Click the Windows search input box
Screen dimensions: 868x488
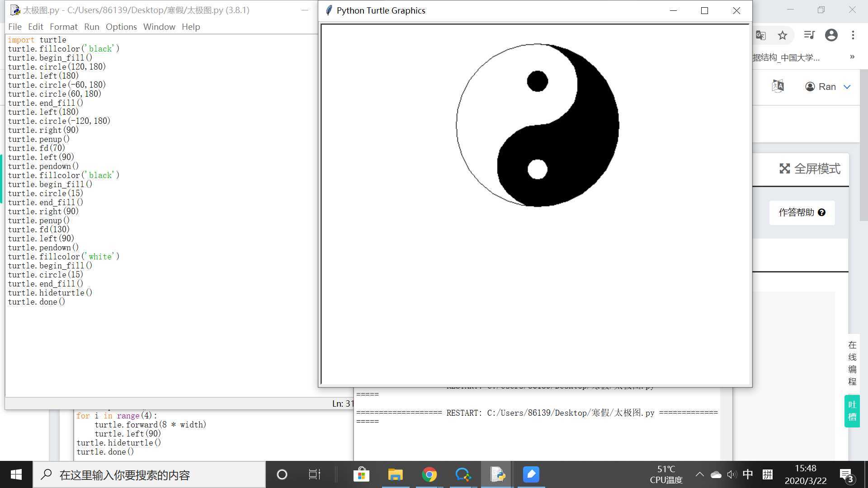(149, 475)
